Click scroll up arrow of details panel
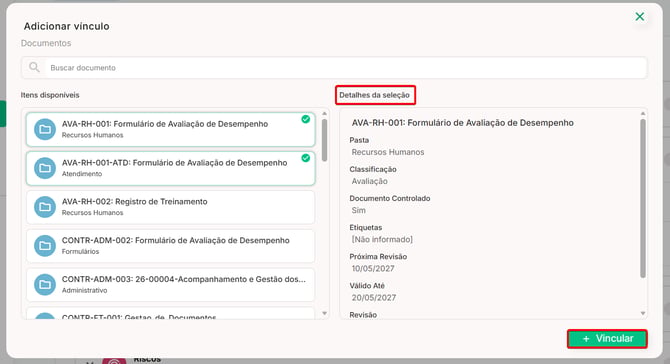The height and width of the screenshot is (364, 670). pos(643,113)
